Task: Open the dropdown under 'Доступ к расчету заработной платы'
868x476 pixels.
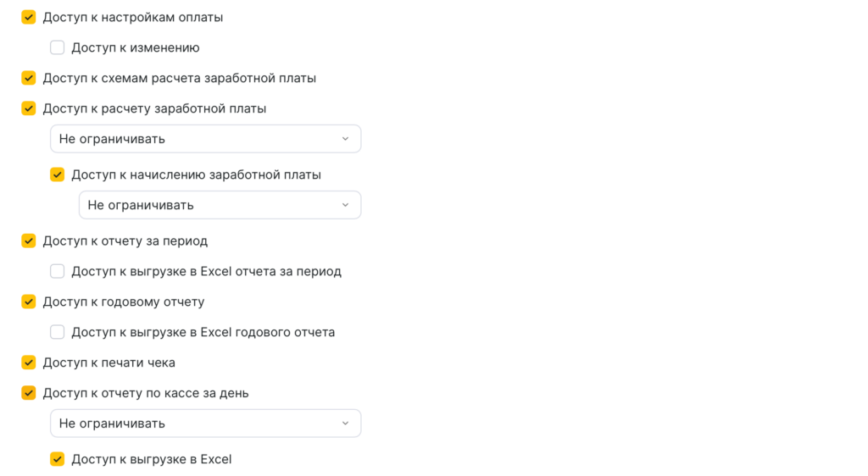Action: 205,139
